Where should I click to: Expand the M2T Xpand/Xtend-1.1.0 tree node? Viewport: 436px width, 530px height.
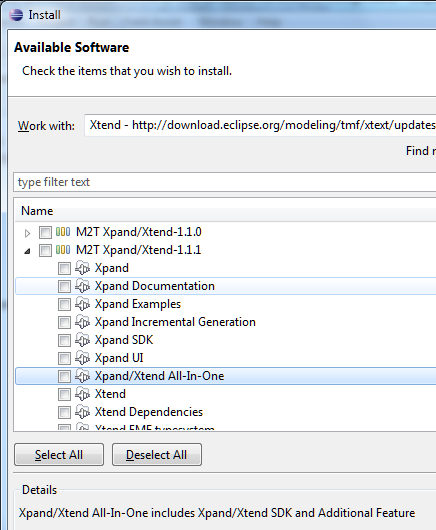click(28, 233)
